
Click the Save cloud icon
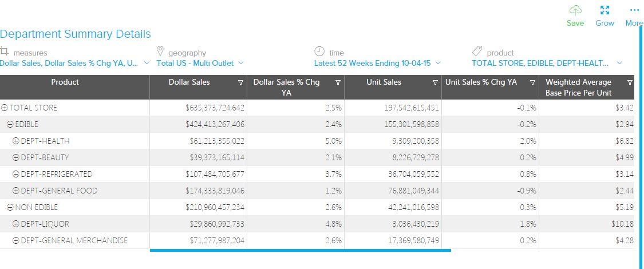click(575, 10)
